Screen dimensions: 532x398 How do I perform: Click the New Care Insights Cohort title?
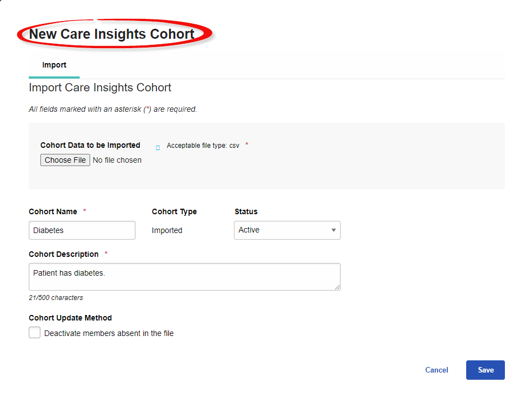coord(112,34)
